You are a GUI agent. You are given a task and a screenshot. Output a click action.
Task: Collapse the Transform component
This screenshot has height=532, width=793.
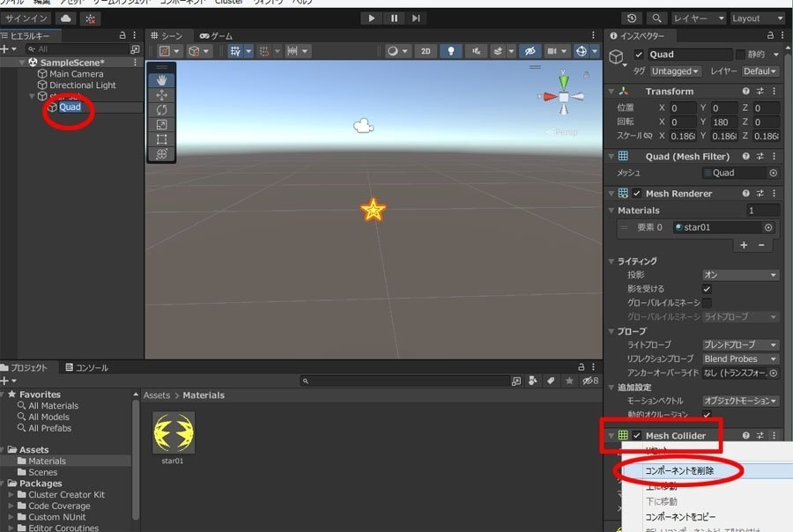coord(611,92)
